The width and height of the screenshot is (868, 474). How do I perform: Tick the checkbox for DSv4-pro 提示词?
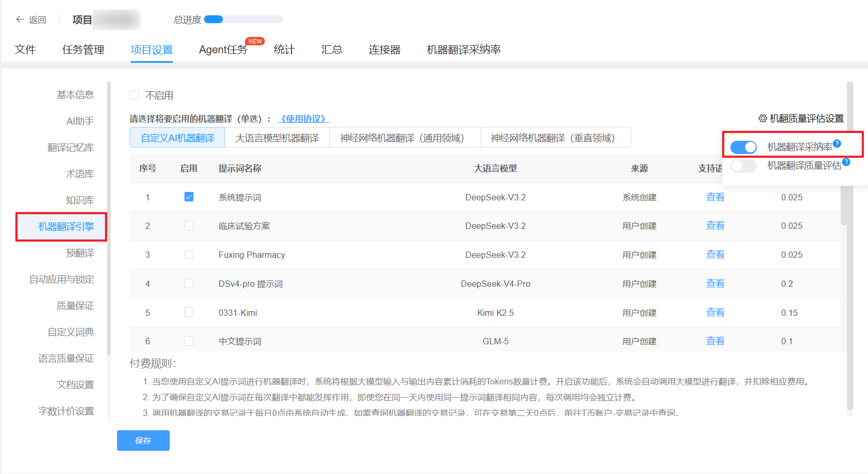189,284
